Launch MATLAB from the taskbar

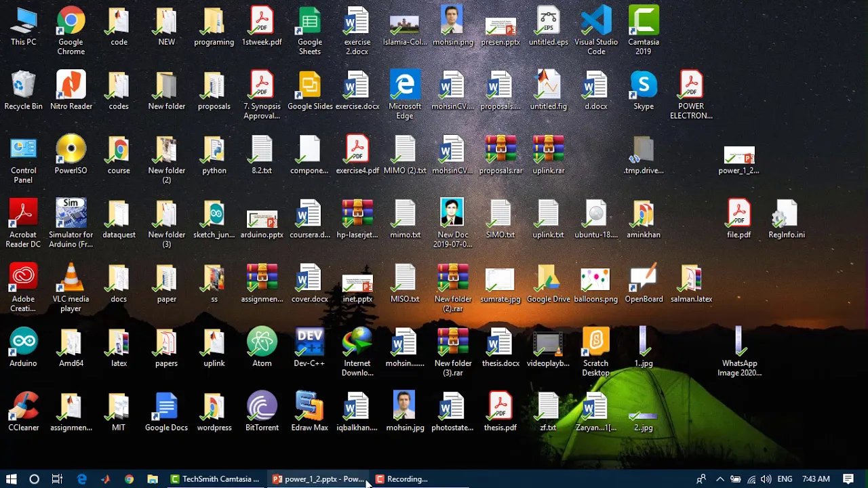click(x=105, y=479)
